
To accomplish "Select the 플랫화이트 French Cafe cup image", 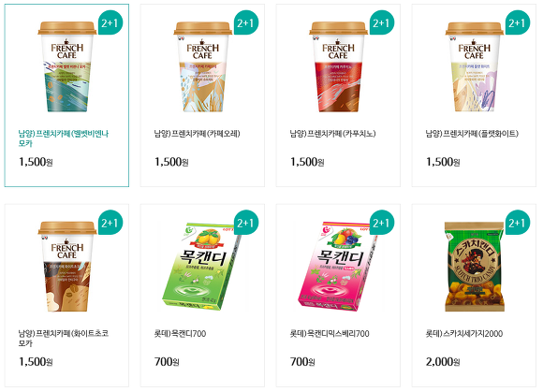I will (x=474, y=66).
